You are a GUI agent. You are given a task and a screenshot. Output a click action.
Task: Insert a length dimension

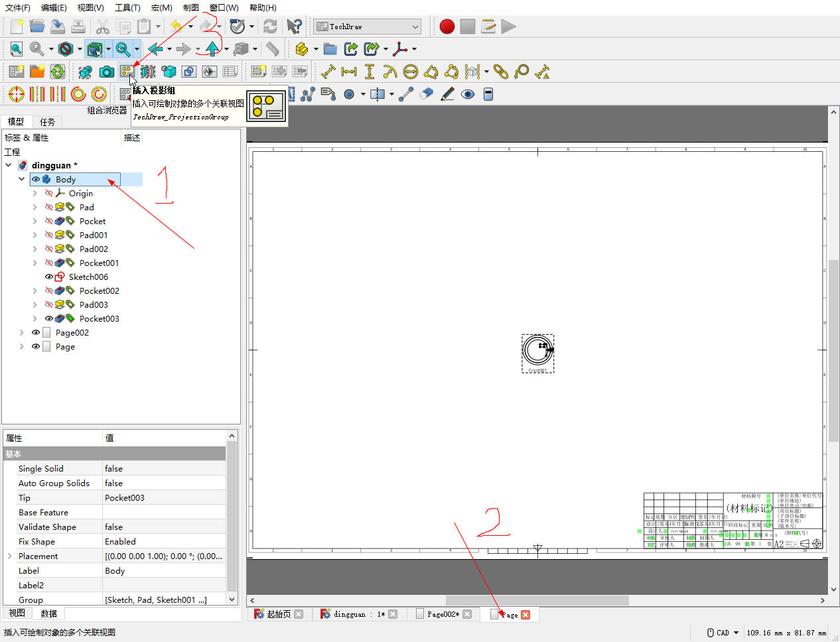[328, 72]
